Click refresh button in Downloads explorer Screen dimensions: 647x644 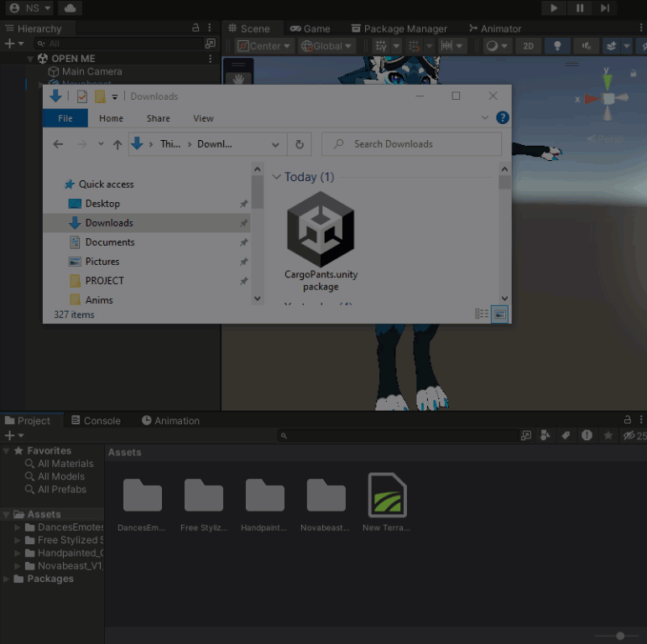click(x=300, y=144)
